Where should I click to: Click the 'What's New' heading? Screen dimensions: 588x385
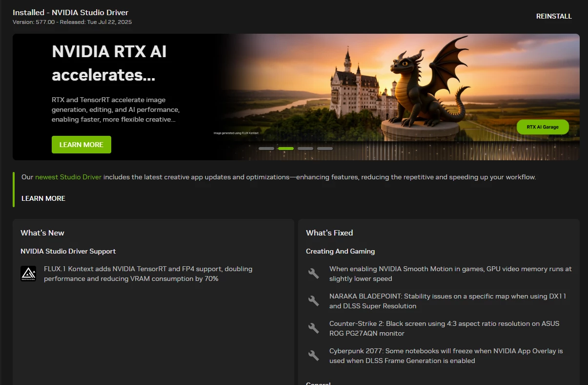pos(42,233)
